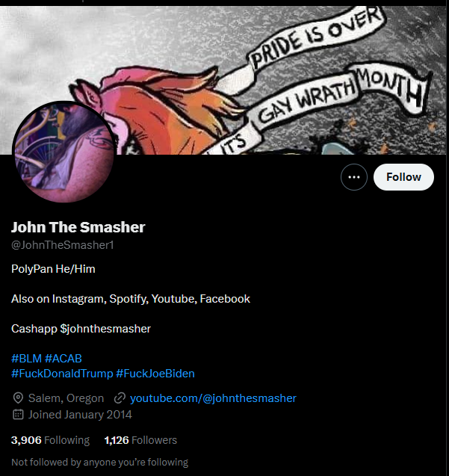This screenshot has width=449, height=476.
Task: Click Not followed by anyone you're following
Action: [100, 462]
